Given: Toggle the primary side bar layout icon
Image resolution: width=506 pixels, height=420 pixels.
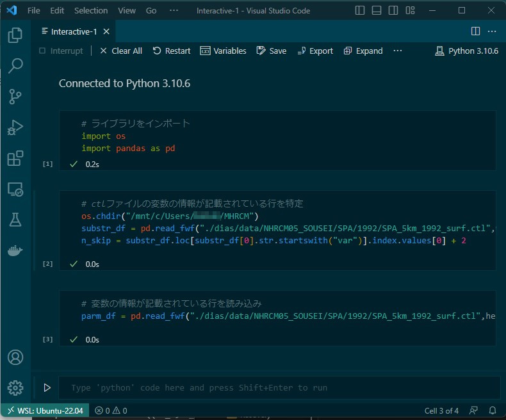Looking at the screenshot, I should (x=360, y=11).
